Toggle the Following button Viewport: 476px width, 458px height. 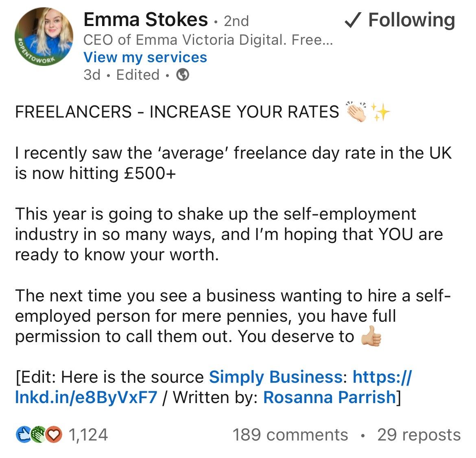pos(400,20)
